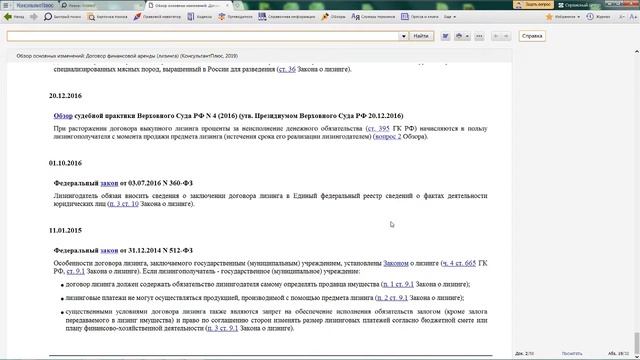Expand the Ещё toolbar dropdown
640x360 pixels.
click(x=449, y=17)
